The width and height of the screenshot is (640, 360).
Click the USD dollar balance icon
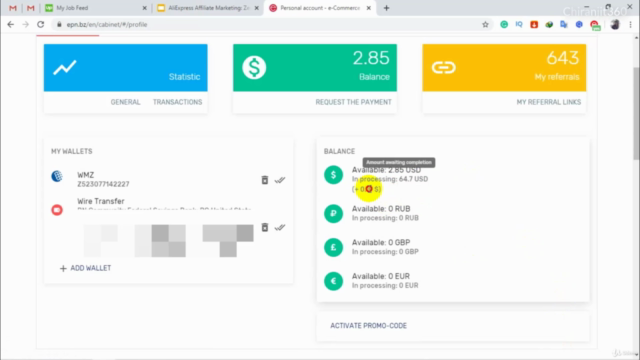[x=333, y=175]
